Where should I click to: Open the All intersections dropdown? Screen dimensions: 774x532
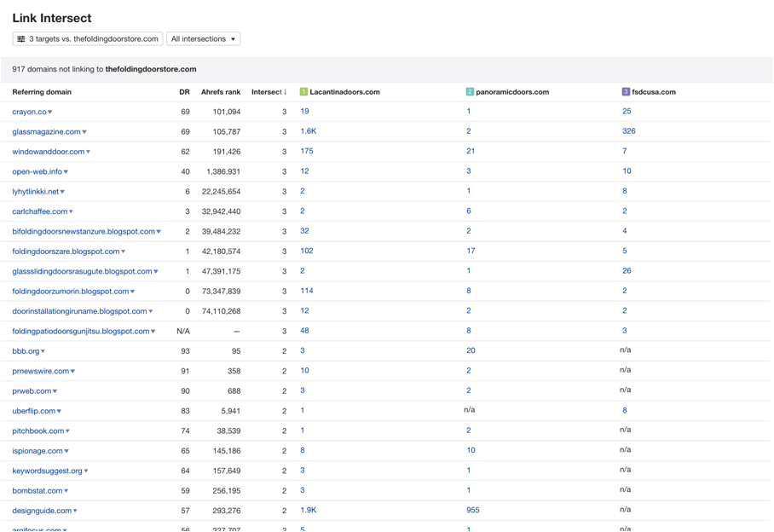[x=204, y=39]
